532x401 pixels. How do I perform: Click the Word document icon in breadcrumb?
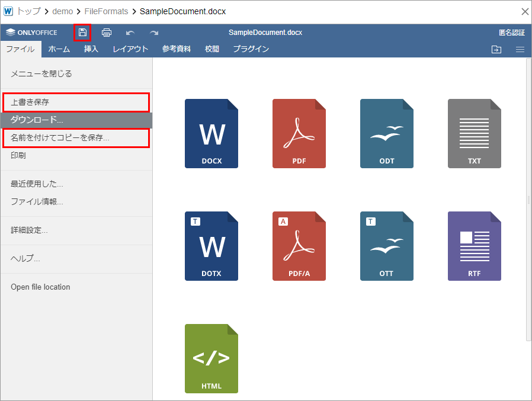pos(8,11)
